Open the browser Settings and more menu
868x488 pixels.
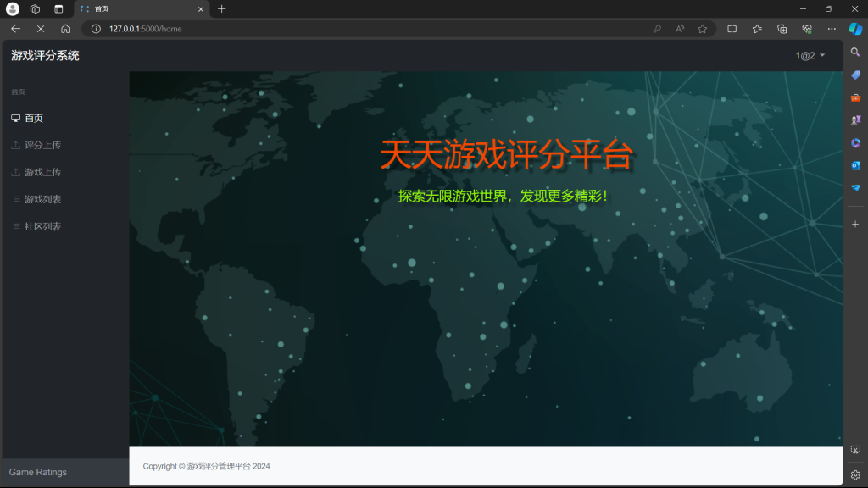[x=832, y=29]
